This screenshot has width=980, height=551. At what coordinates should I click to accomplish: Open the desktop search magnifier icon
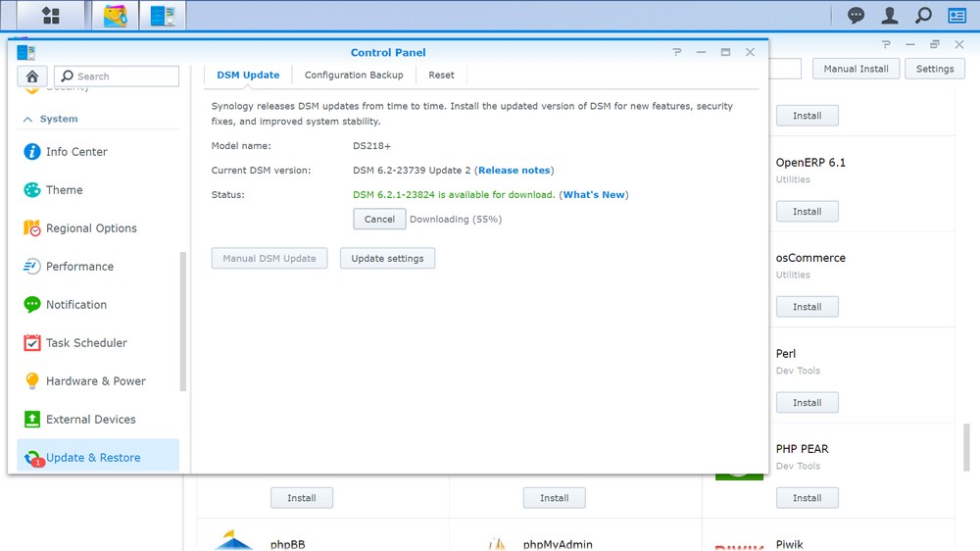tap(923, 15)
